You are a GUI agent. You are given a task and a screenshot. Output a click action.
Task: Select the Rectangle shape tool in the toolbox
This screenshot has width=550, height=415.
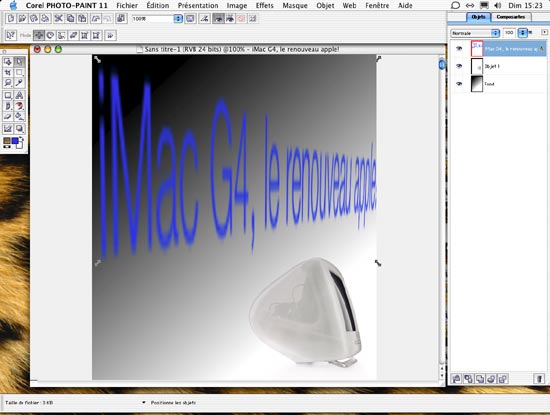[x=8, y=95]
